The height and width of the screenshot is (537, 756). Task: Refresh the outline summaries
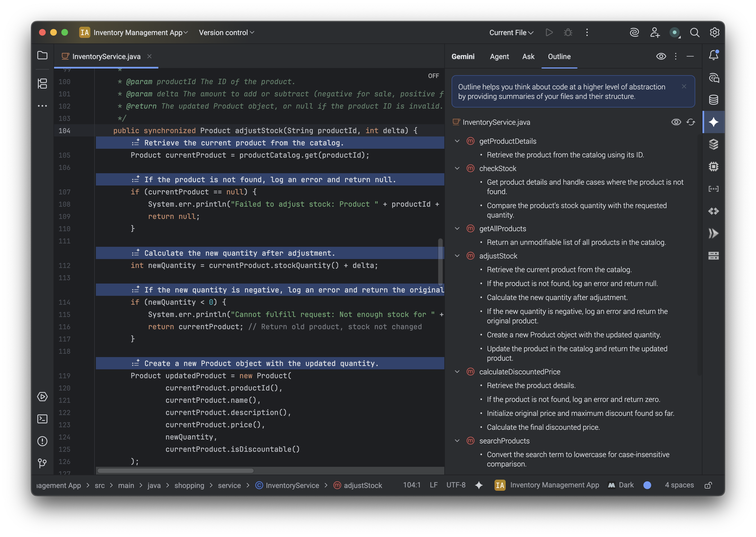(x=691, y=122)
